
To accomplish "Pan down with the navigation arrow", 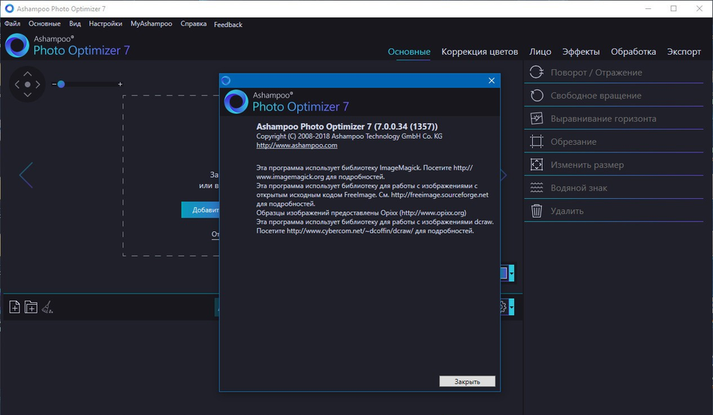I will pos(27,95).
